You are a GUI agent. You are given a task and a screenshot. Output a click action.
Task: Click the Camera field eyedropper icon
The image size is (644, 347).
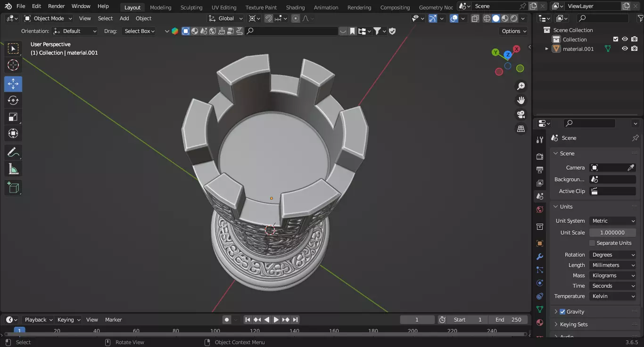tap(631, 168)
